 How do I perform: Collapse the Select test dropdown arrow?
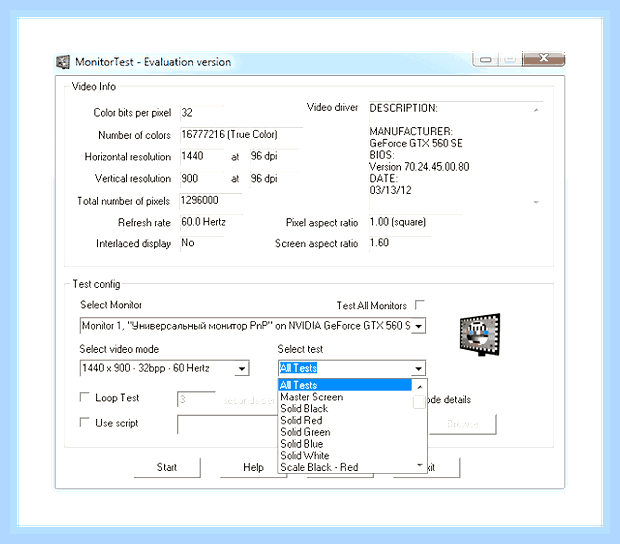(418, 368)
